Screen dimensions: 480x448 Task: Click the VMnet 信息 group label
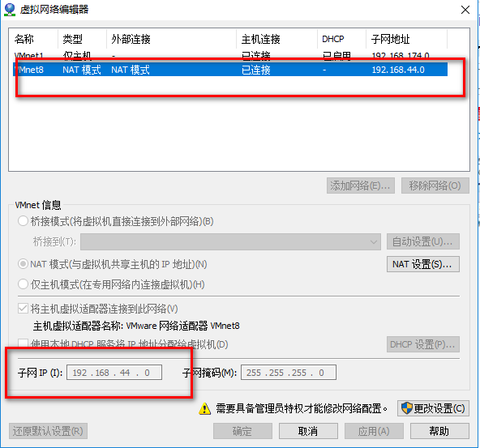[x=38, y=205]
